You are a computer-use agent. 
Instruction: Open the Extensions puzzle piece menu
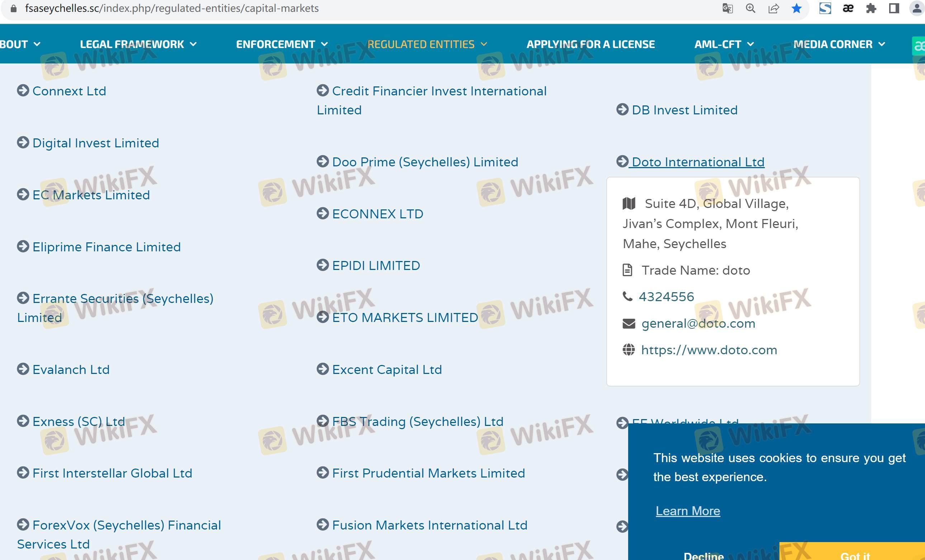(x=871, y=8)
